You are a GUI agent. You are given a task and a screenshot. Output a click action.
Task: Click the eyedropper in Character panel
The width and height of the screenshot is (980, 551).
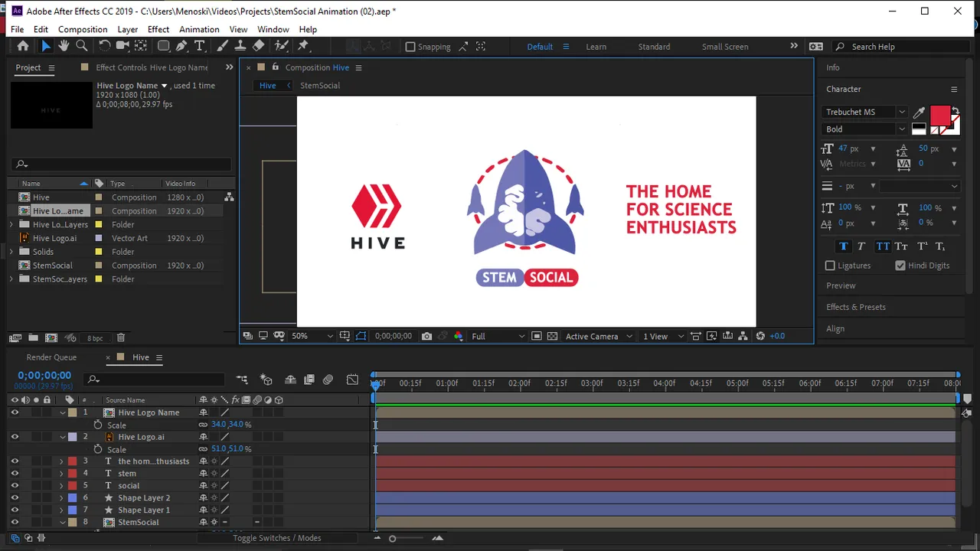click(919, 112)
